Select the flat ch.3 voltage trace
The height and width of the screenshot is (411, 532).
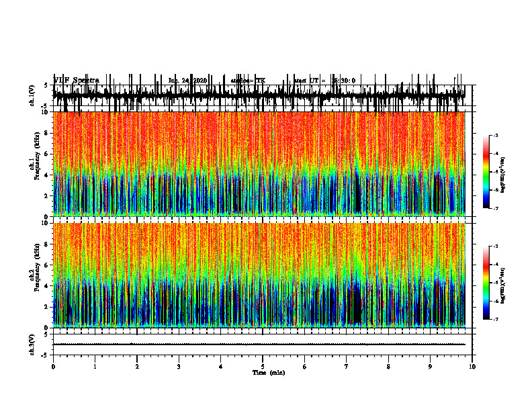(259, 345)
